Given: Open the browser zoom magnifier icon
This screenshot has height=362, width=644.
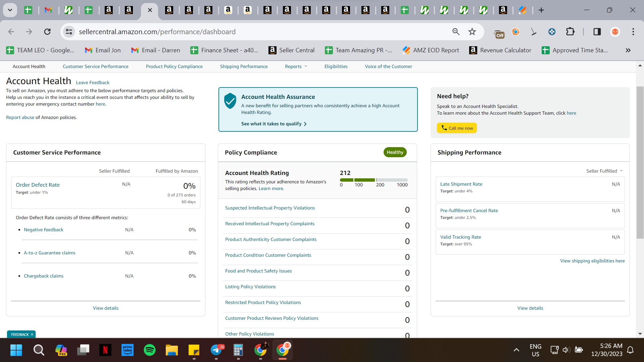Looking at the screenshot, I should (456, 32).
